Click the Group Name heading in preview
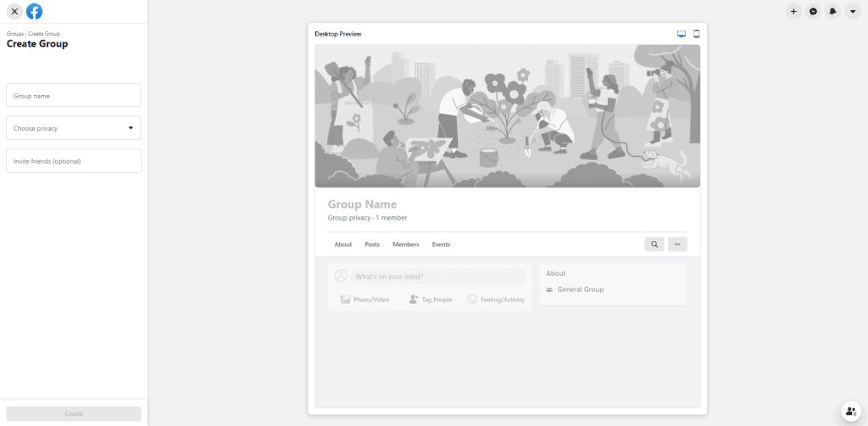This screenshot has height=426, width=868. point(362,205)
